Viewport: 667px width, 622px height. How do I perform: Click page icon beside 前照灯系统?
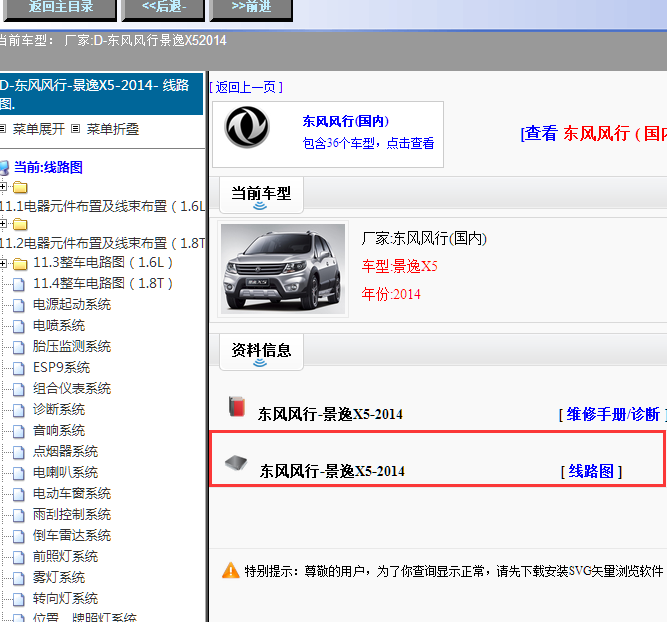click(19, 557)
